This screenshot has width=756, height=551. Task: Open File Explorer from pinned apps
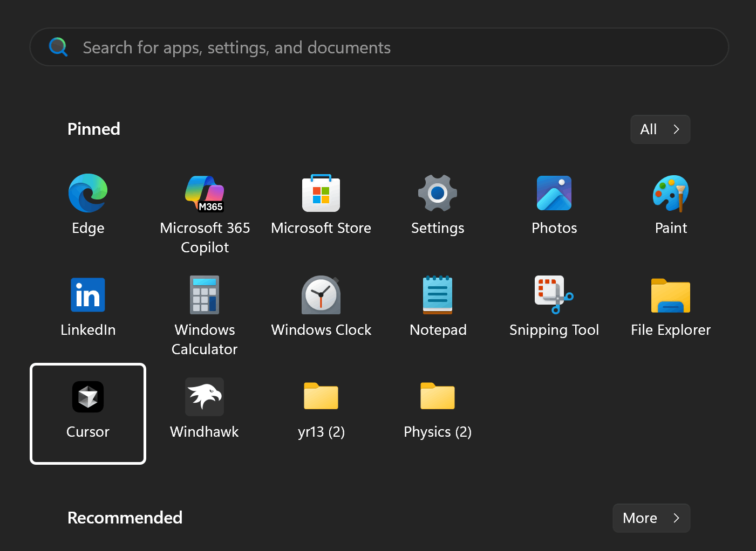671,295
